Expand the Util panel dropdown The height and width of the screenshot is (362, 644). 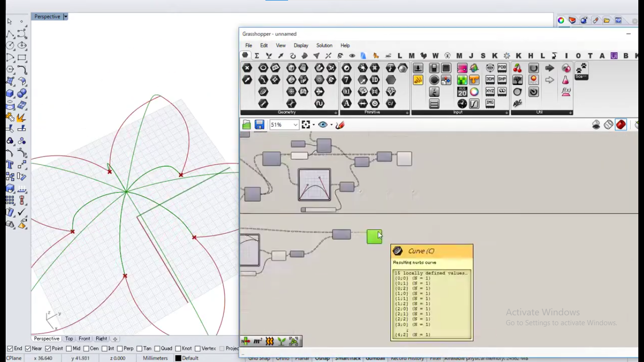(570, 113)
